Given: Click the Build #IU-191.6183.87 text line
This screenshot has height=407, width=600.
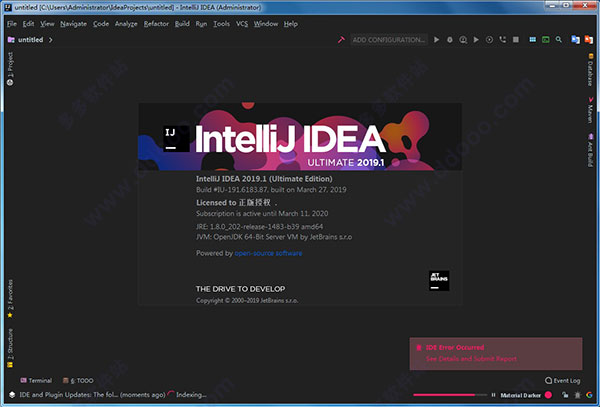Looking at the screenshot, I should point(271,190).
